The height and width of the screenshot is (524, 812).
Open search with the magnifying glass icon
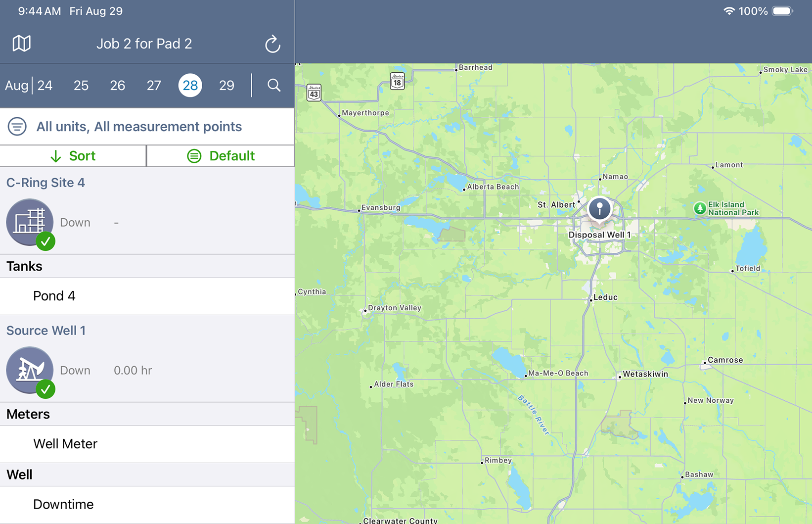coord(274,86)
